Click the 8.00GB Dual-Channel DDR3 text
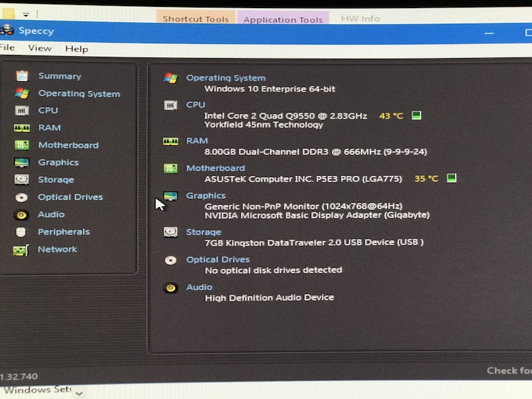 (x=315, y=151)
